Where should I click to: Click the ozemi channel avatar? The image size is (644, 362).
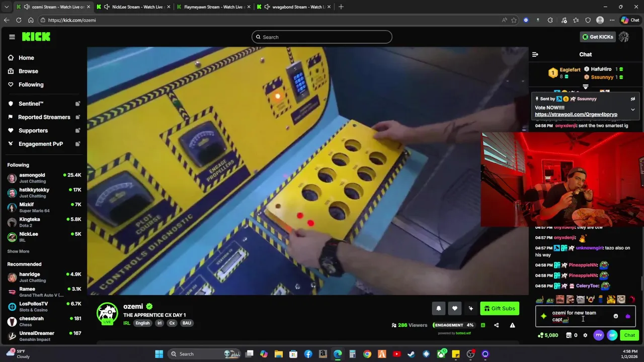click(x=107, y=313)
